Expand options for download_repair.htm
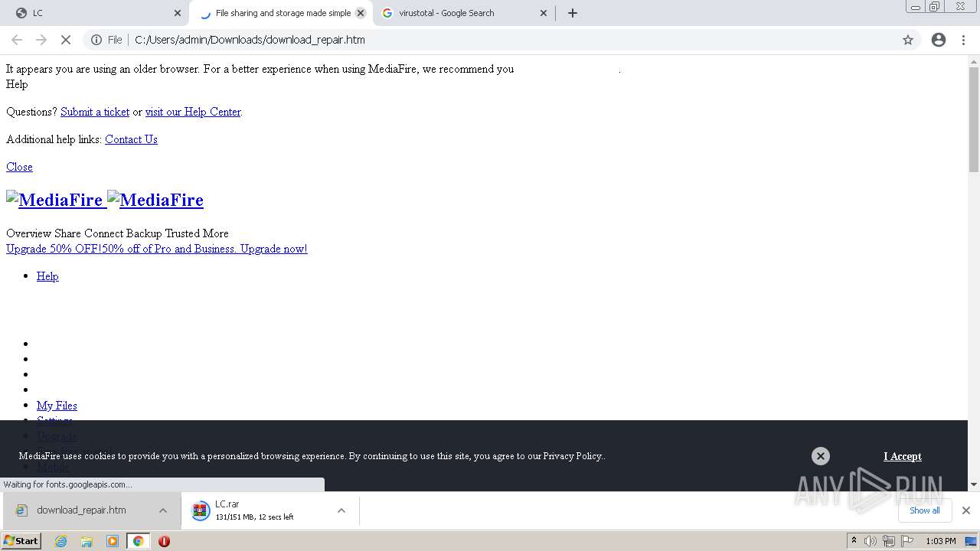 tap(163, 510)
